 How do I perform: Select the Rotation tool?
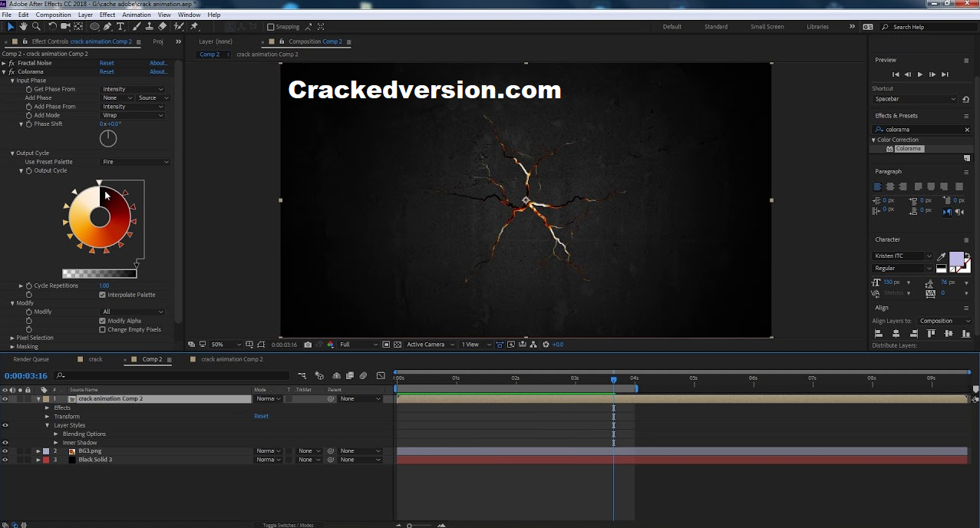click(52, 27)
